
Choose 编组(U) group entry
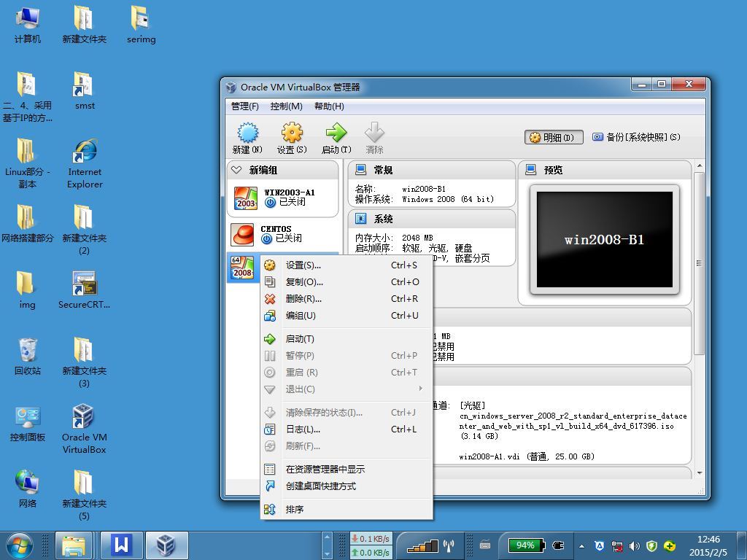347,315
